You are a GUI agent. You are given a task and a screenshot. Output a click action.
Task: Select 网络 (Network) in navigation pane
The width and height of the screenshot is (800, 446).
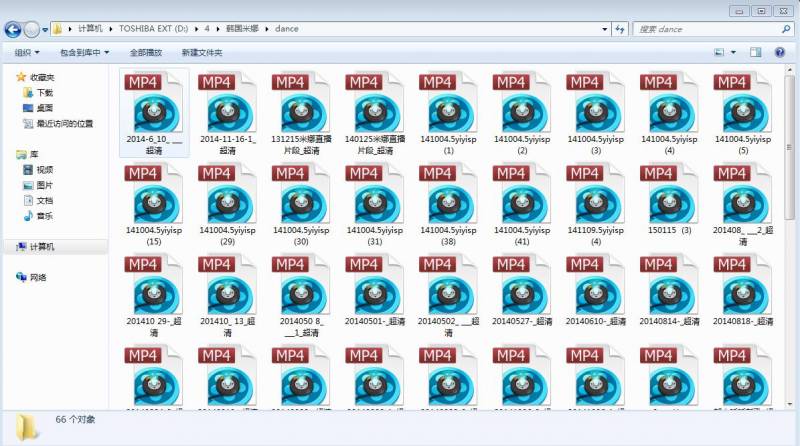(38, 277)
